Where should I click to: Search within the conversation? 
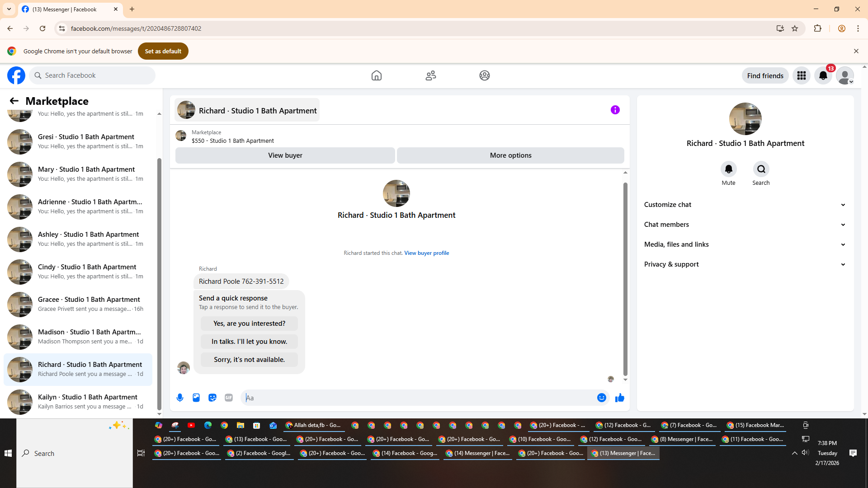[761, 169]
